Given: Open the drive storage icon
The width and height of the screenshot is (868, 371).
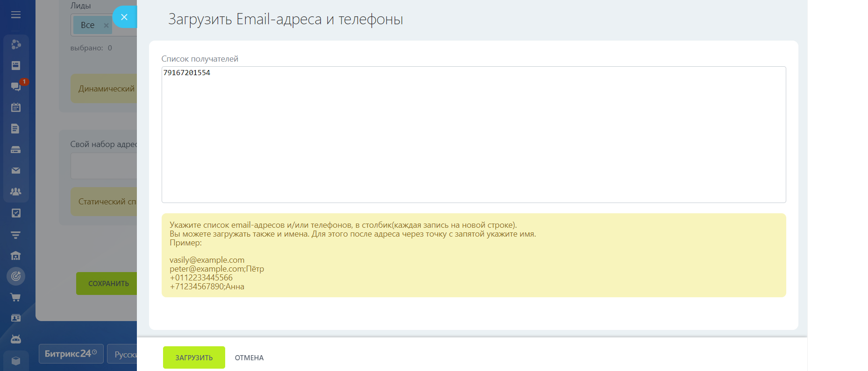Looking at the screenshot, I should (x=16, y=150).
